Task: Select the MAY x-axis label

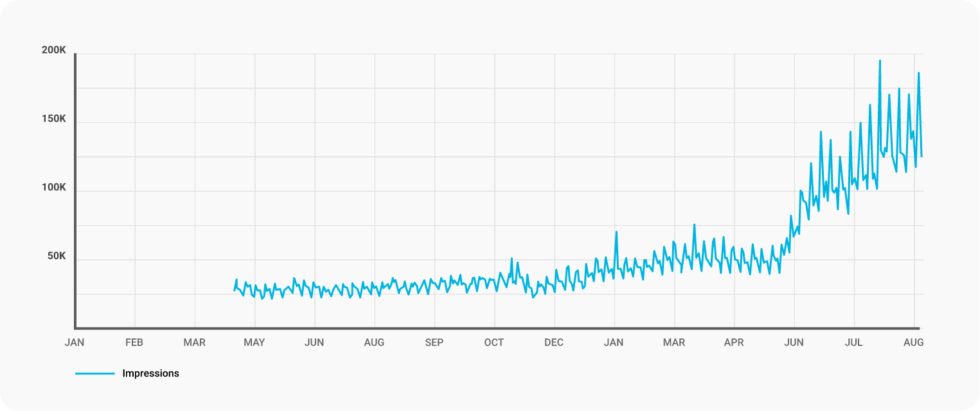Action: 254,343
